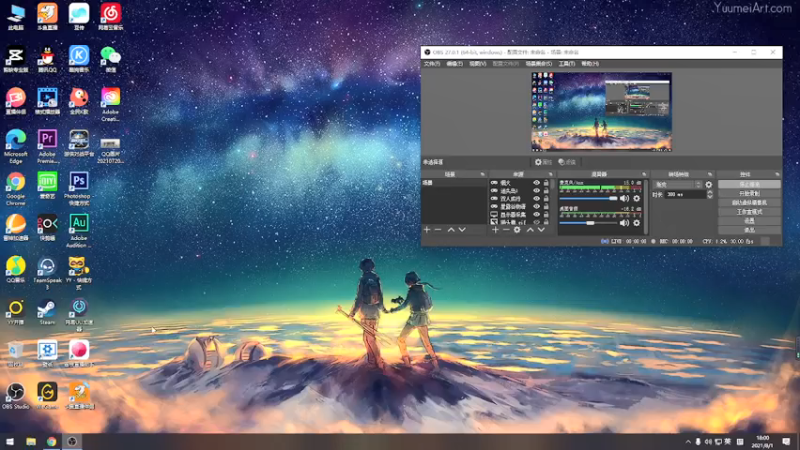
Task: Click the Start Recording (开始录制) button
Action: click(749, 193)
